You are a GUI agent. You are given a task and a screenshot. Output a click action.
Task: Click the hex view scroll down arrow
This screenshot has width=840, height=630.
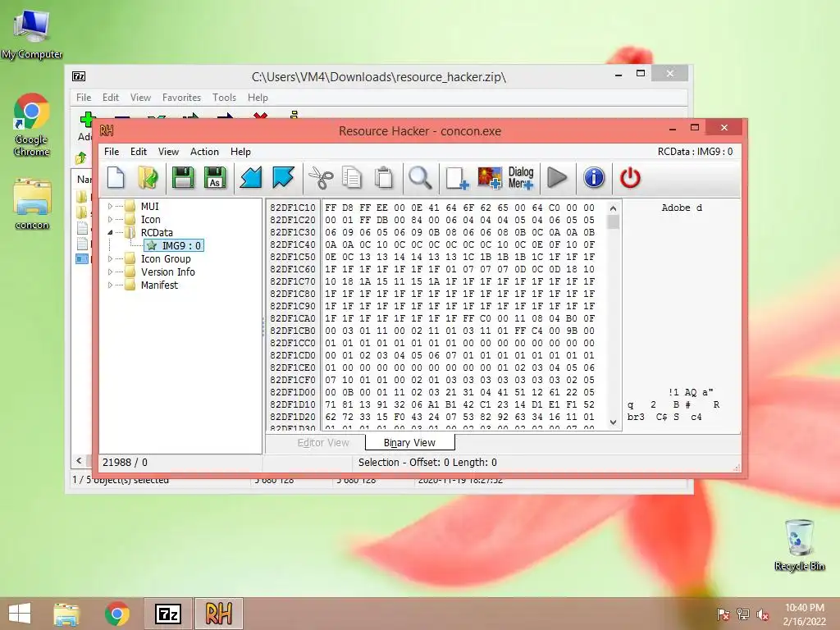coord(614,422)
